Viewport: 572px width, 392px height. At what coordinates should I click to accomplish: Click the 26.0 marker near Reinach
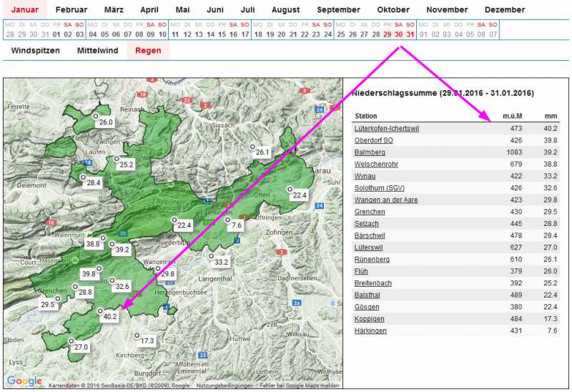coord(106,122)
